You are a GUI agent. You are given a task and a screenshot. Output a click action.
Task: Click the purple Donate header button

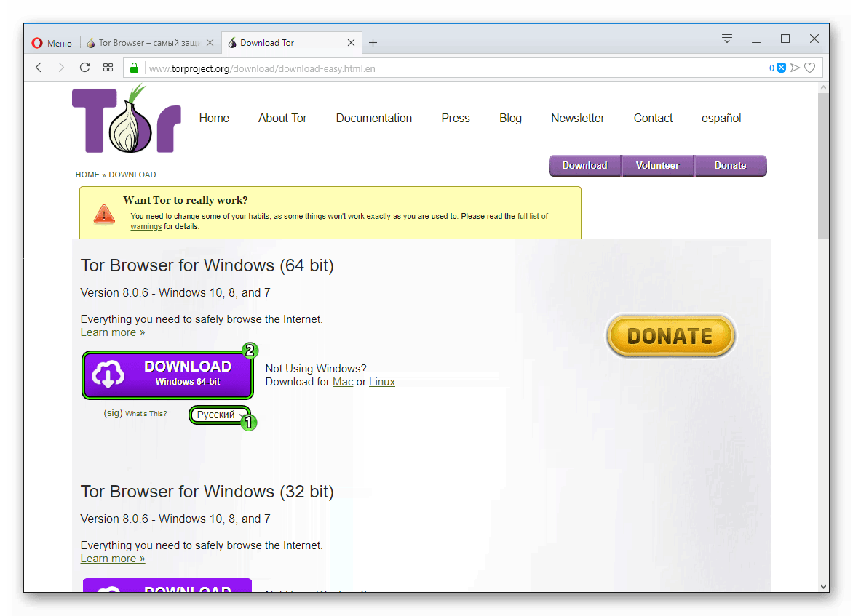pos(731,166)
